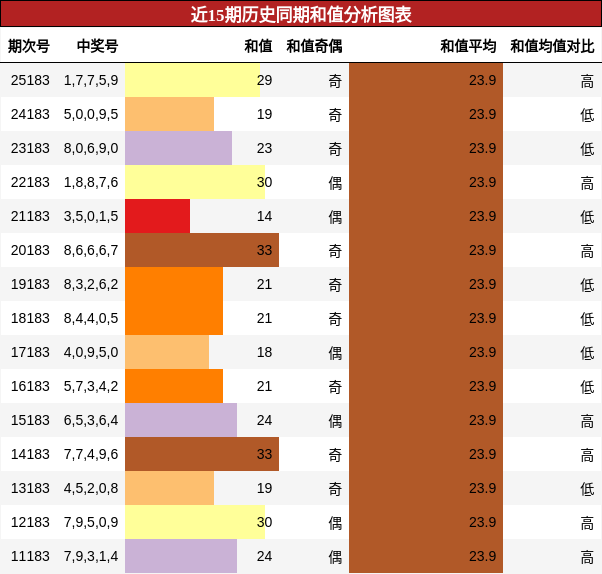This screenshot has height=574, width=602.
Task: Click winning numbers 8,6,6,6,7
Action: (x=91, y=250)
